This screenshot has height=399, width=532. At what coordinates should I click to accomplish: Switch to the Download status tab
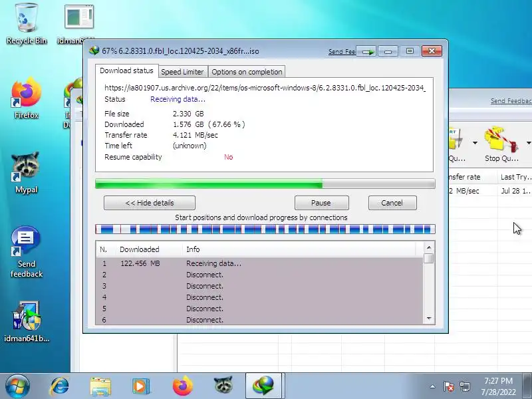[x=126, y=71]
